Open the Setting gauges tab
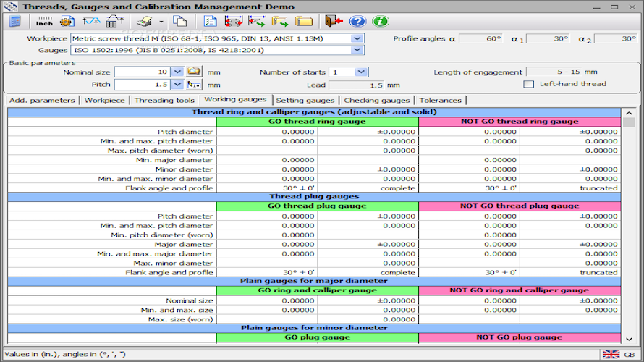The width and height of the screenshot is (644, 362). 305,100
